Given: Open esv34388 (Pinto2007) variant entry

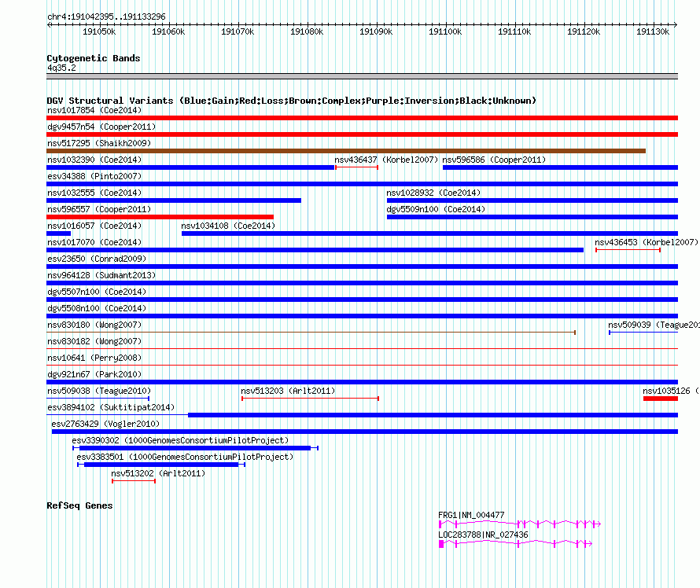Looking at the screenshot, I should tap(94, 176).
